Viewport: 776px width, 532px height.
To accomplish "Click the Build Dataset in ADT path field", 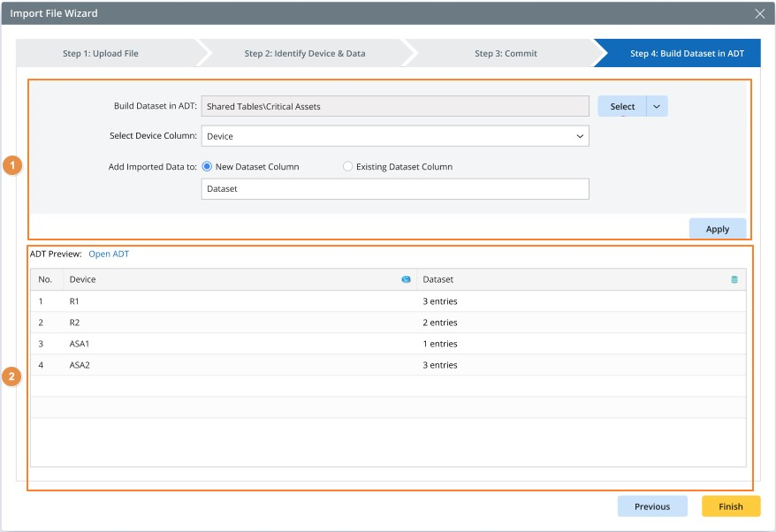I will point(395,106).
